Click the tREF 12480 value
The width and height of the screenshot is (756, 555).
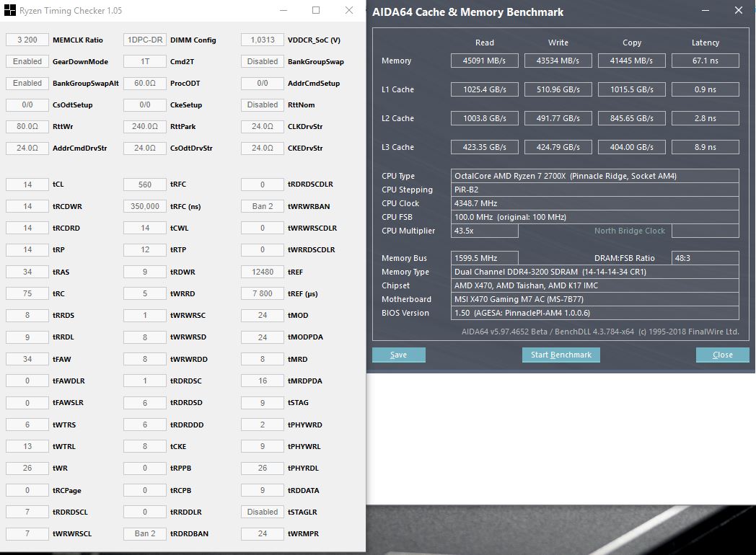pos(263,272)
